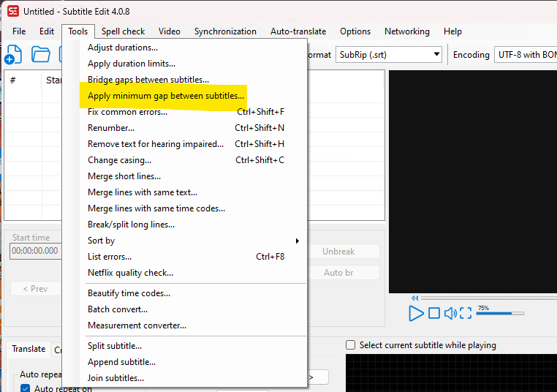Click the Unbreak button

(x=343, y=252)
